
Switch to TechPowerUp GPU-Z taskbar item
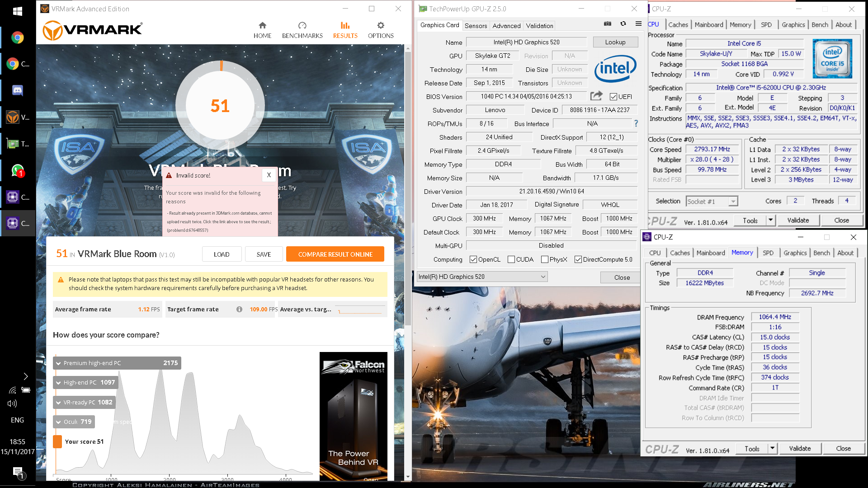tap(18, 144)
